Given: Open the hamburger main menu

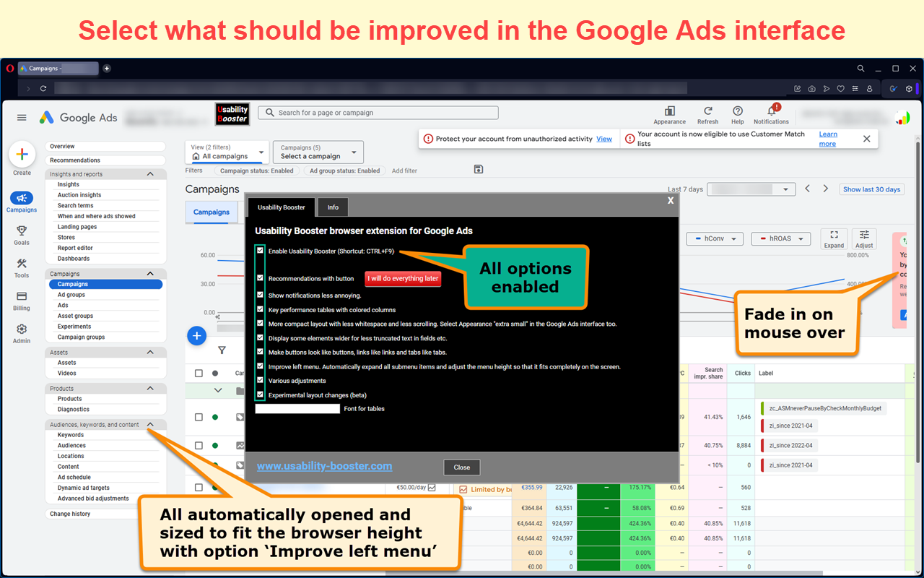Looking at the screenshot, I should coord(22,118).
